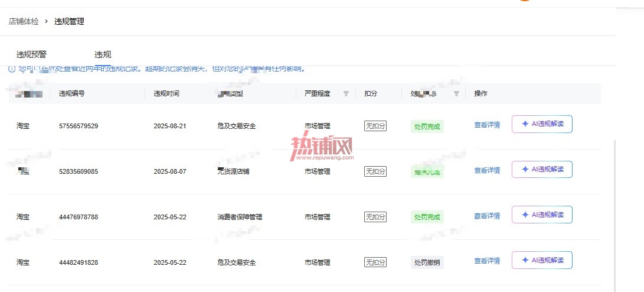Select the 违规 tab
Screen dimensions: 644x292
103,54
